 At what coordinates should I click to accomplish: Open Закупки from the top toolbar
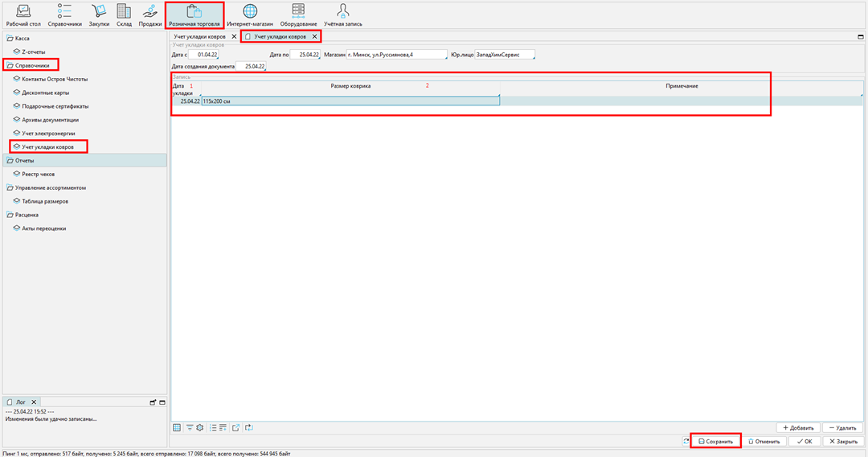[x=99, y=15]
